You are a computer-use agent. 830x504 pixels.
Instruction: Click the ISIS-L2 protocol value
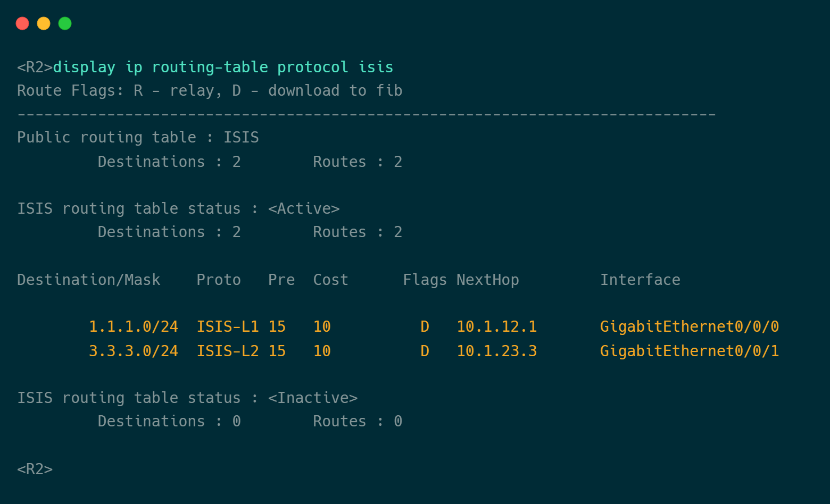click(x=228, y=351)
